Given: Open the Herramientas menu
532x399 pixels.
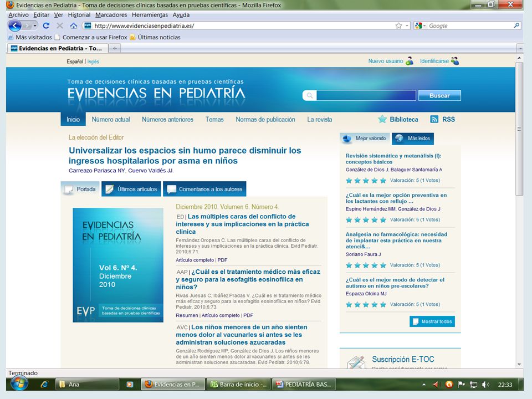Looking at the screenshot, I should pos(150,15).
